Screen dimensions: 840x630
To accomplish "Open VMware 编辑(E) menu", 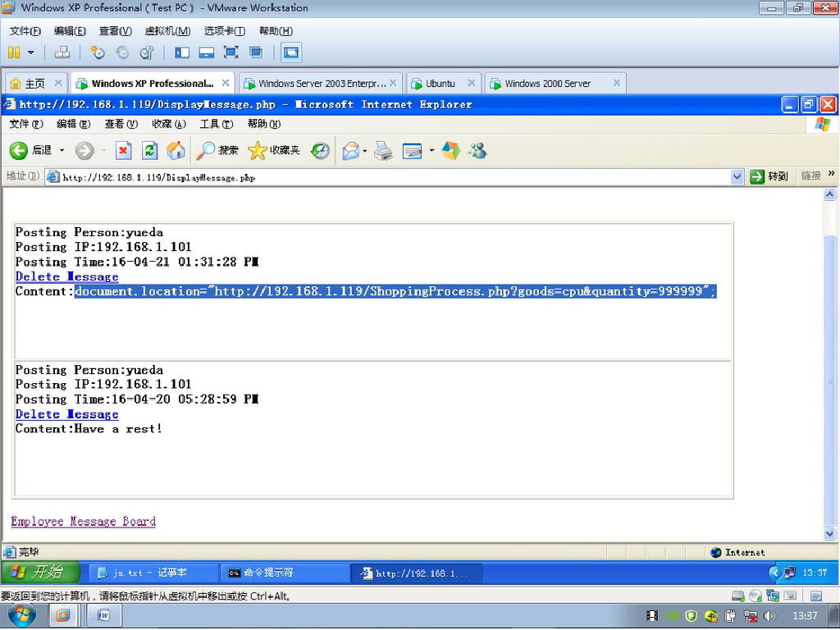I will tap(71, 31).
